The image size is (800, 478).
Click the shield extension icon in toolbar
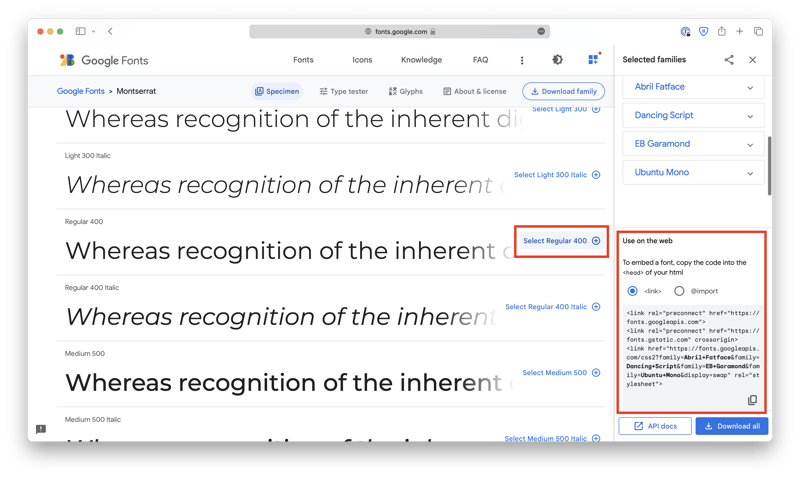point(703,32)
